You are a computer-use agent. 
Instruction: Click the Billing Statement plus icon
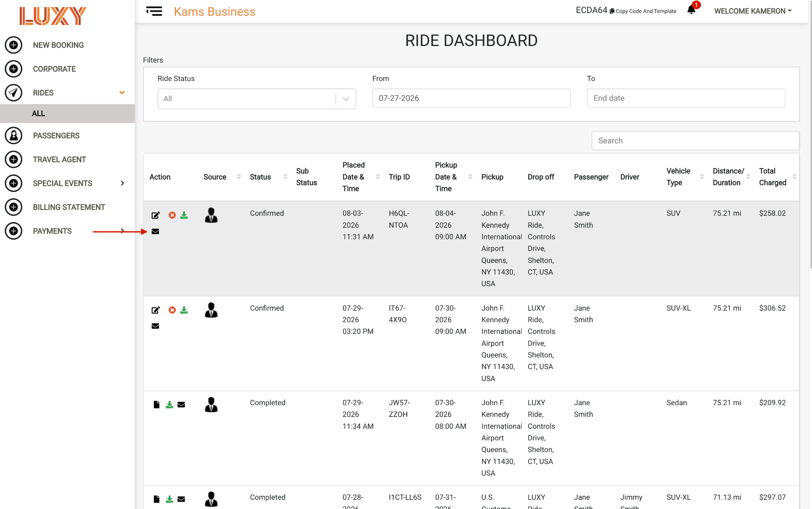tap(13, 207)
